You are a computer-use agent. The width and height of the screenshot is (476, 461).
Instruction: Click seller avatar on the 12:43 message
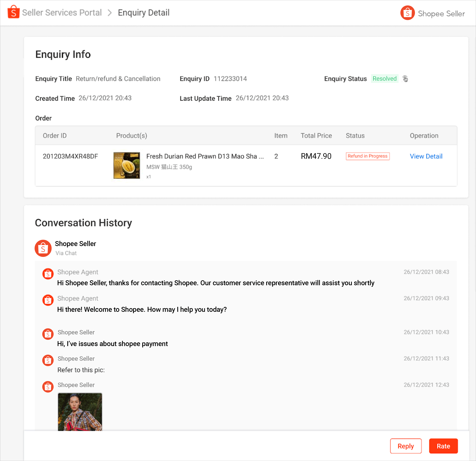click(x=48, y=386)
